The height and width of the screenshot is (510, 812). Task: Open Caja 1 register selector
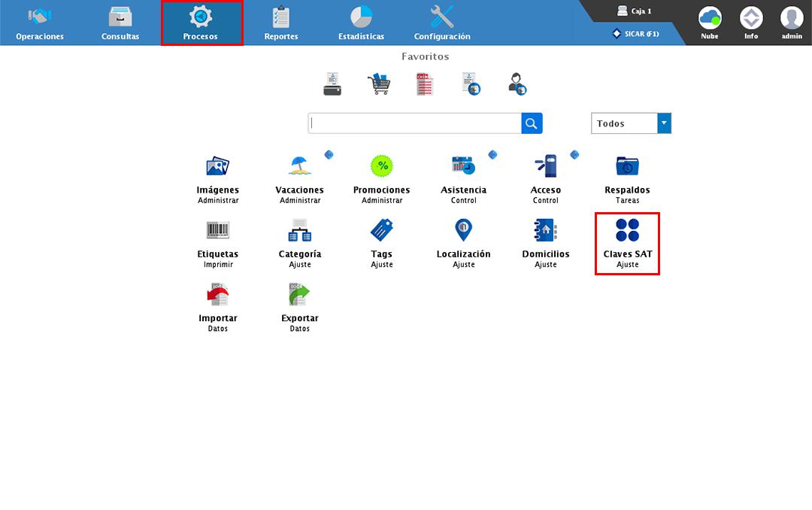tap(634, 11)
